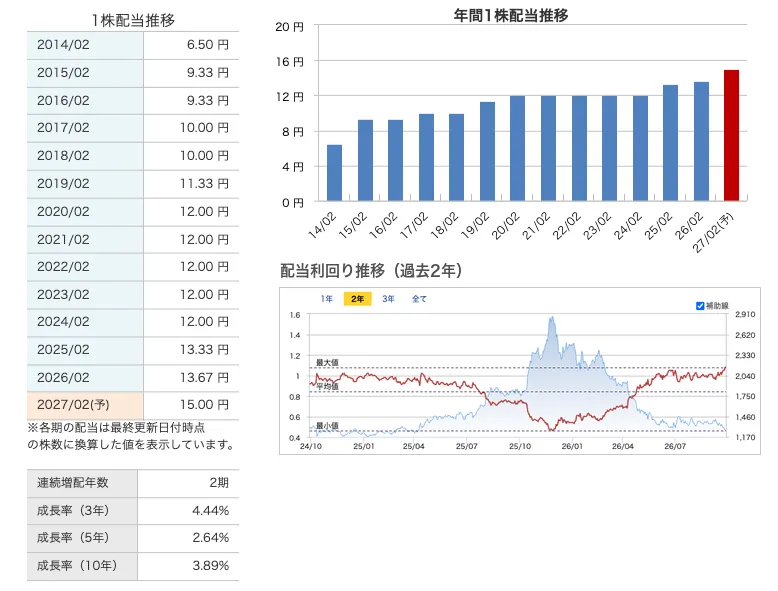Select the 2019/02 row label

63,184
